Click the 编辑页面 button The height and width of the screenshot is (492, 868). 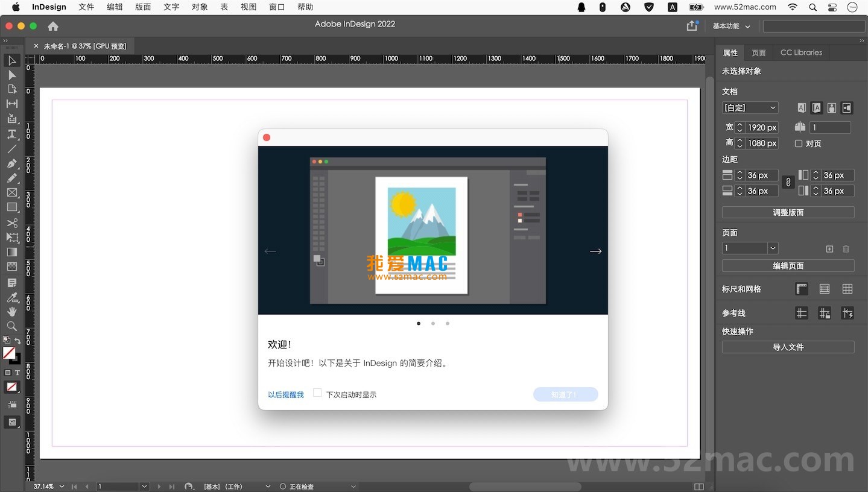tap(788, 266)
